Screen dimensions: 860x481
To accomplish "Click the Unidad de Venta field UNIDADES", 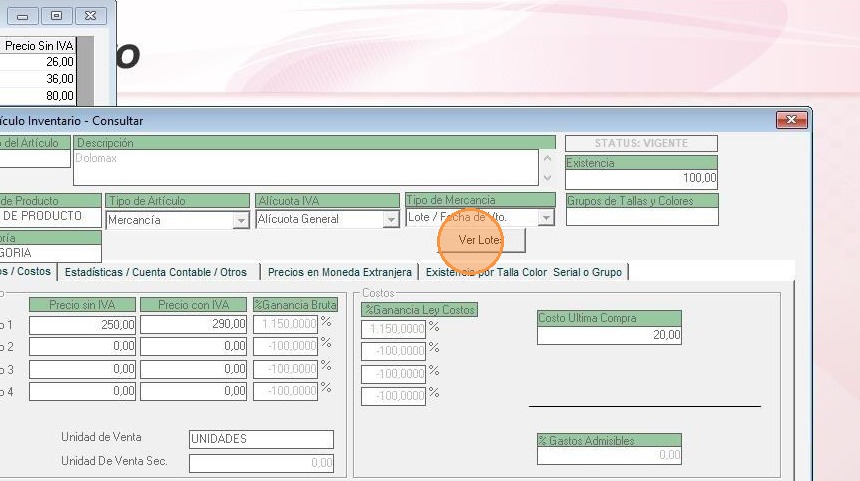I will [x=261, y=439].
